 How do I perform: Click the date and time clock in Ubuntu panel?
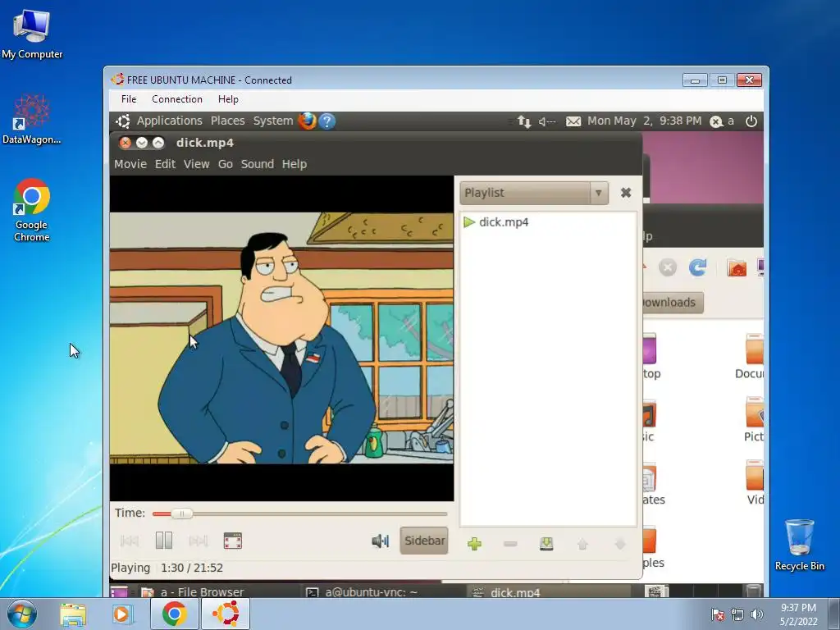click(645, 121)
